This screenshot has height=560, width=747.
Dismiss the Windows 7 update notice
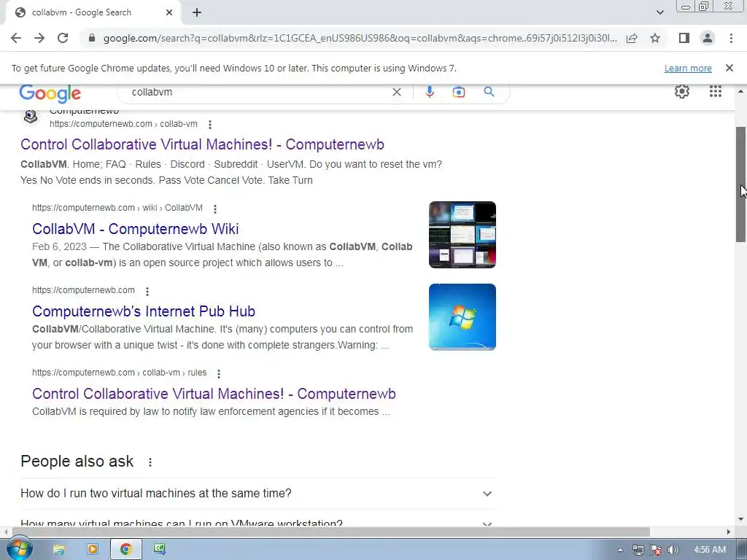[x=729, y=68]
